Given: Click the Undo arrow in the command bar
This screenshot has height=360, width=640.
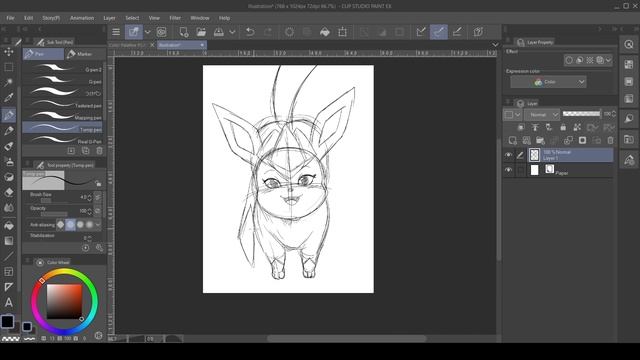Looking at the screenshot, I should pyautogui.click(x=250, y=32).
